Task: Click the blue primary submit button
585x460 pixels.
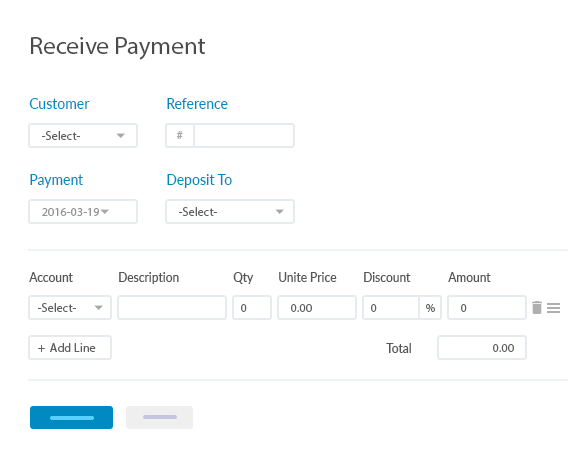Action: coord(71,417)
